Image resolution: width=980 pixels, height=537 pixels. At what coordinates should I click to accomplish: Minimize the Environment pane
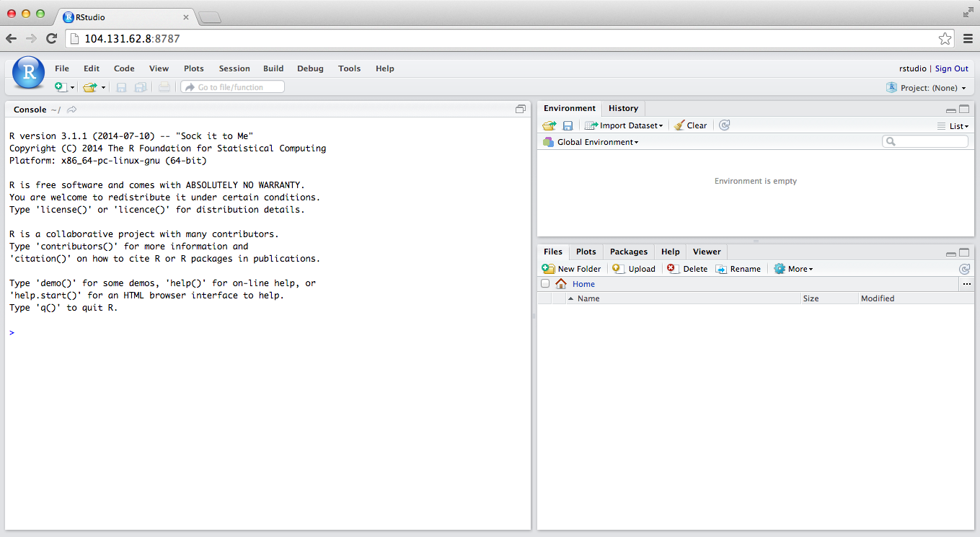point(951,110)
